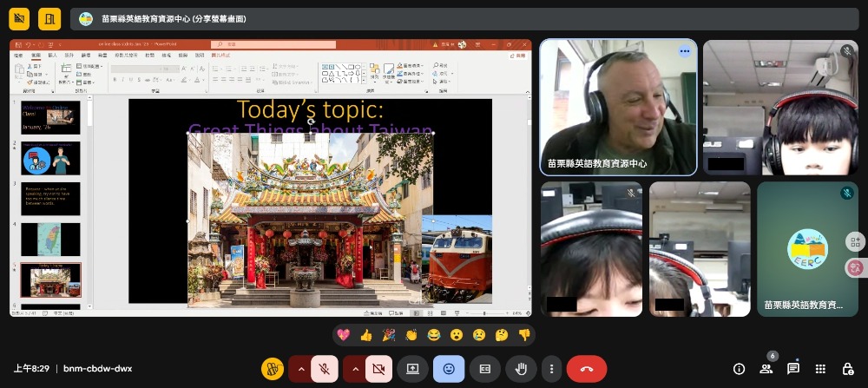The image size is (868, 388).
Task: Open host controls lock icon
Action: (x=848, y=369)
